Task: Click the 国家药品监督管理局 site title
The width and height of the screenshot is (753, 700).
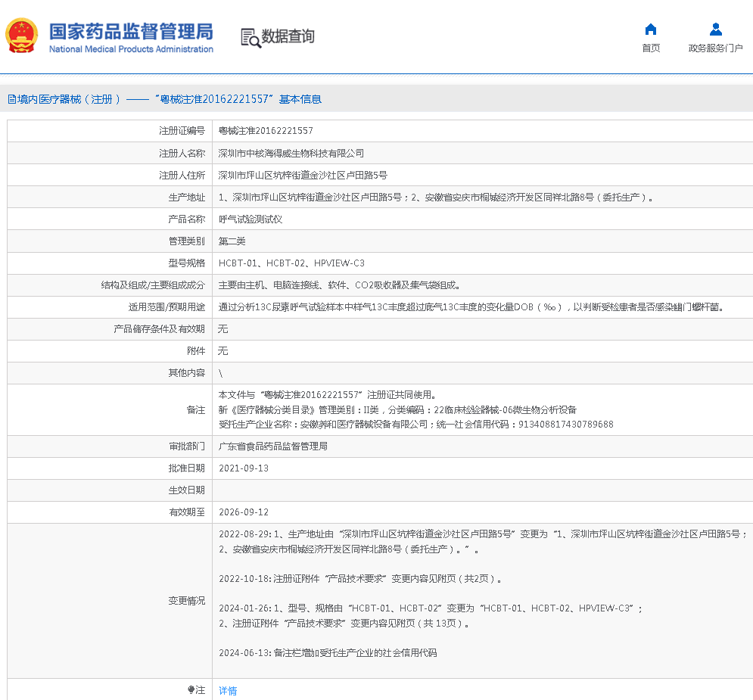Action: pos(131,32)
